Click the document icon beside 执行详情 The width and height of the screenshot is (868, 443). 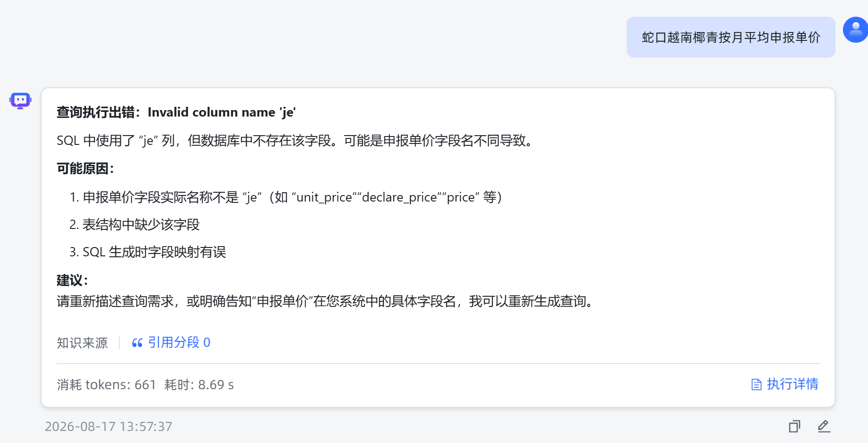click(757, 384)
